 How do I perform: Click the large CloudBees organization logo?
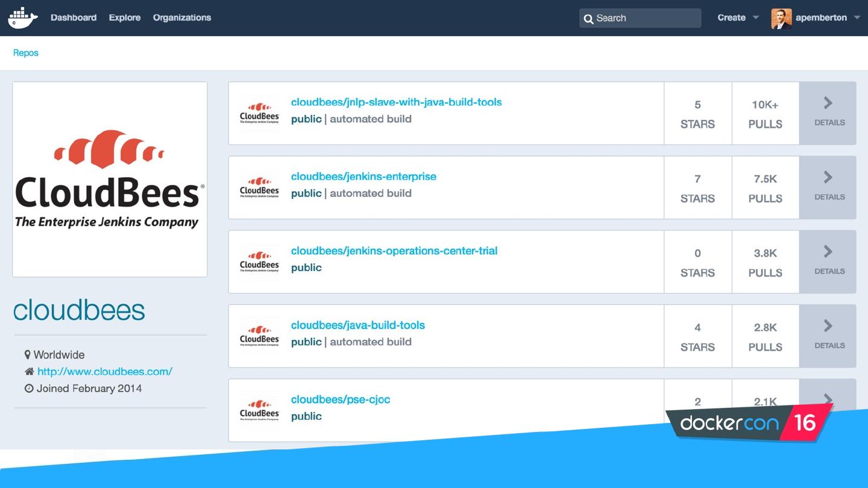point(110,180)
